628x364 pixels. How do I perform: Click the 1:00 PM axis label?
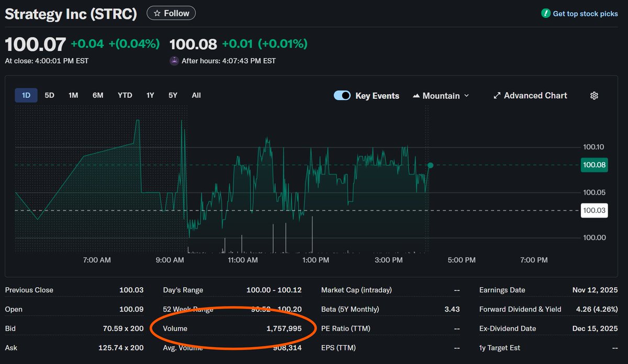[x=316, y=260]
